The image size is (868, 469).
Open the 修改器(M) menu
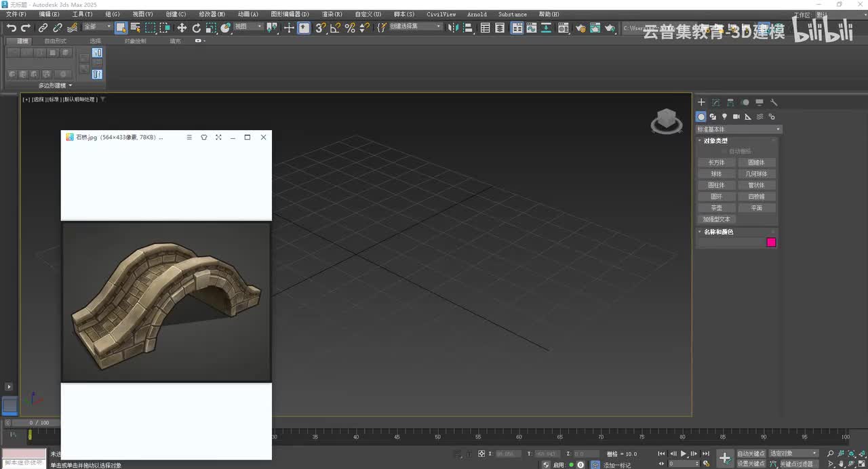(212, 14)
